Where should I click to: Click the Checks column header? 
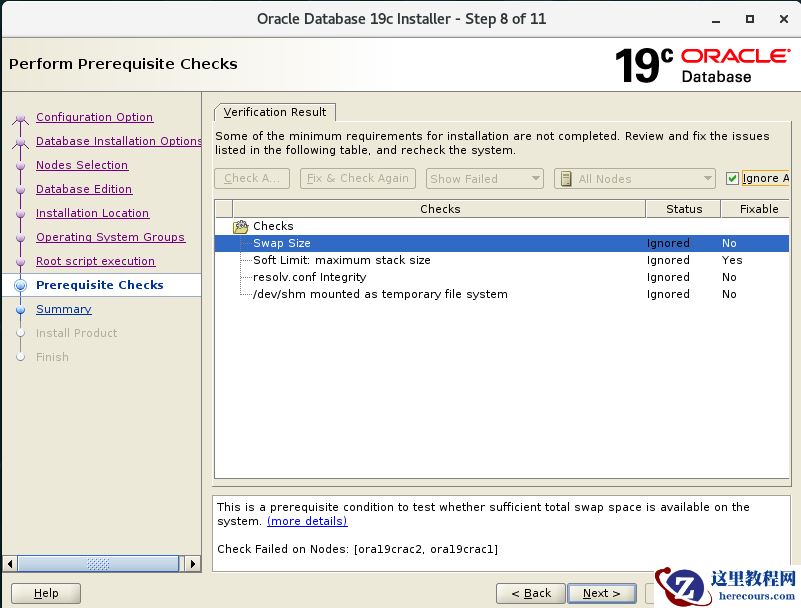(x=440, y=209)
